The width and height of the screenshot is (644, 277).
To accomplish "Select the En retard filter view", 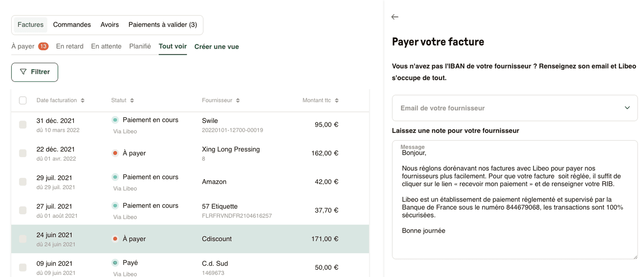I will tap(70, 46).
